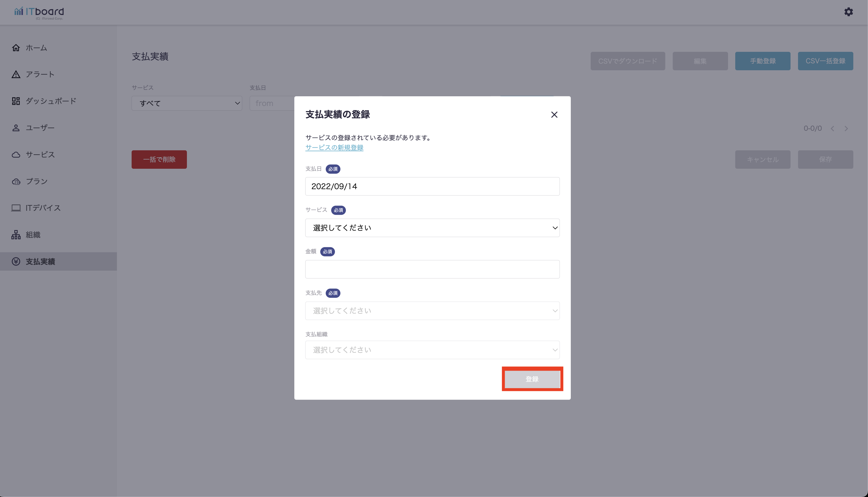Click the IT Device laptop icon
Viewport: 868px width, 497px height.
[16, 208]
